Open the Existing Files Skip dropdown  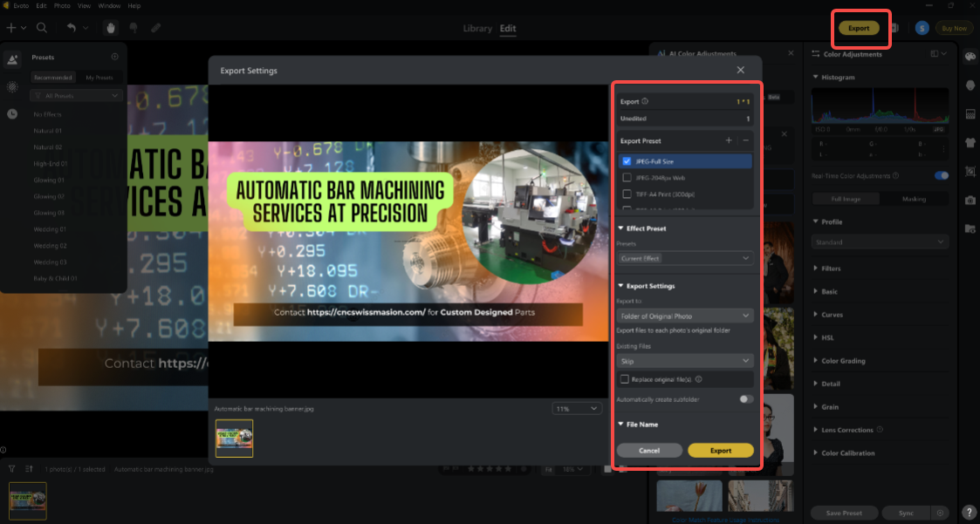(685, 361)
